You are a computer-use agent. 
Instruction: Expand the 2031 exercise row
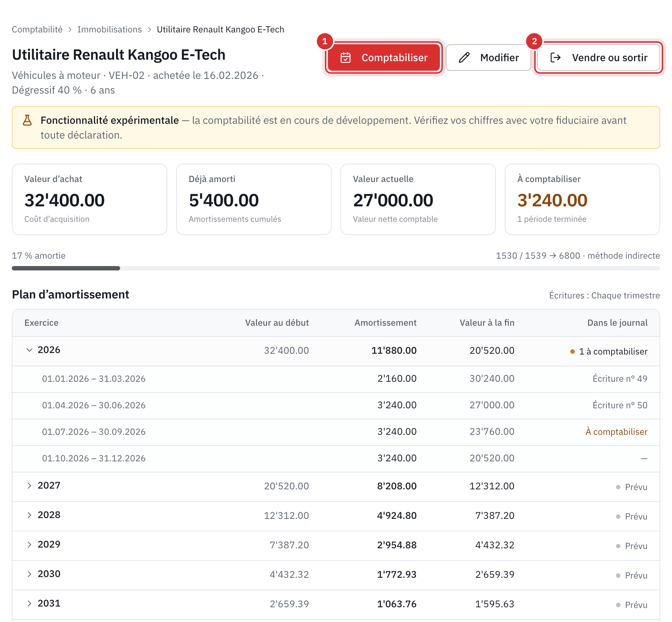(x=29, y=604)
